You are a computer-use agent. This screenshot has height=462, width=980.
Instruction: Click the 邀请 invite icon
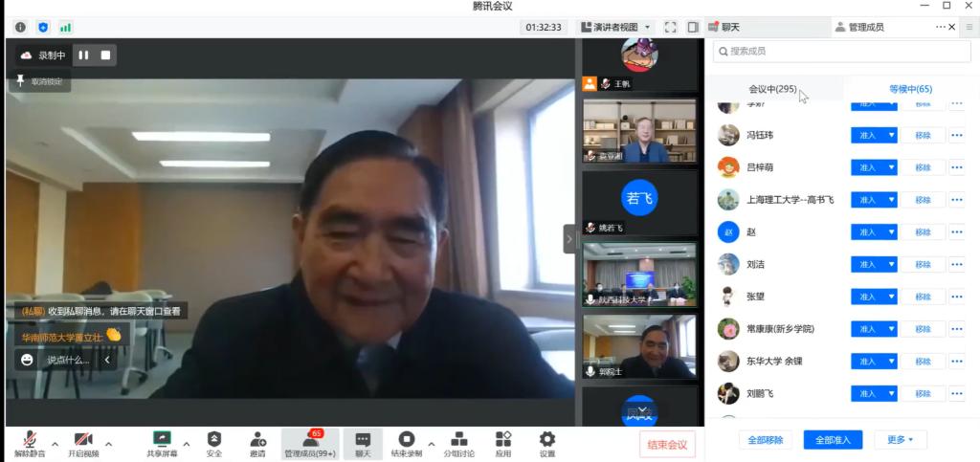(x=257, y=440)
